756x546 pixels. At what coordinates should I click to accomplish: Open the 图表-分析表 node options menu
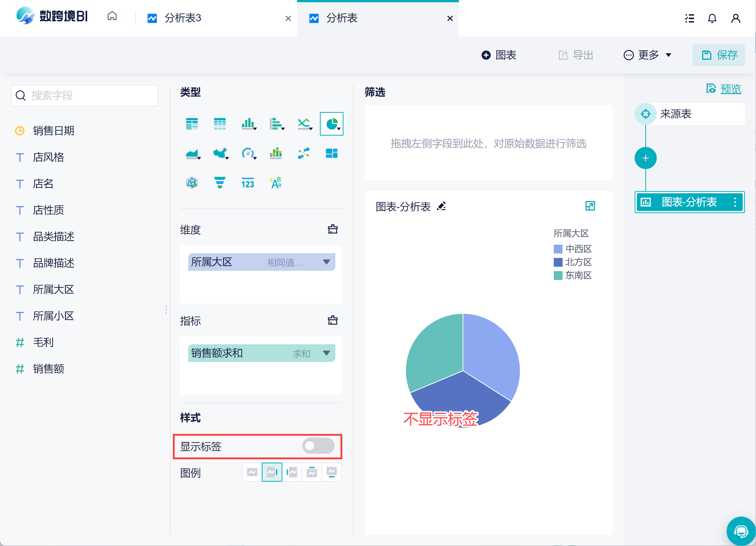pos(735,202)
